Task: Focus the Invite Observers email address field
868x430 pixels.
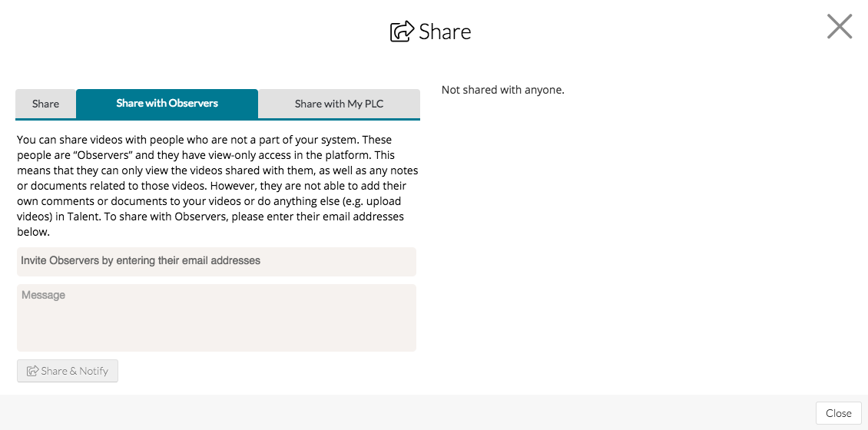Action: (216, 261)
